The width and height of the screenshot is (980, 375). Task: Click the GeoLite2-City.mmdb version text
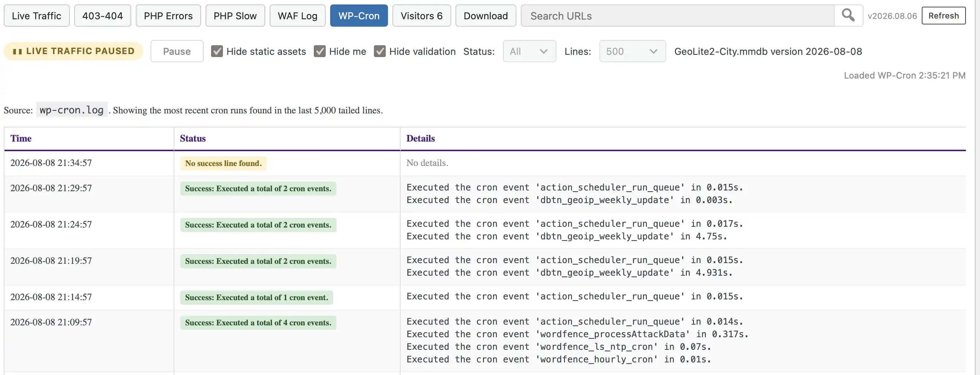[x=768, y=51]
